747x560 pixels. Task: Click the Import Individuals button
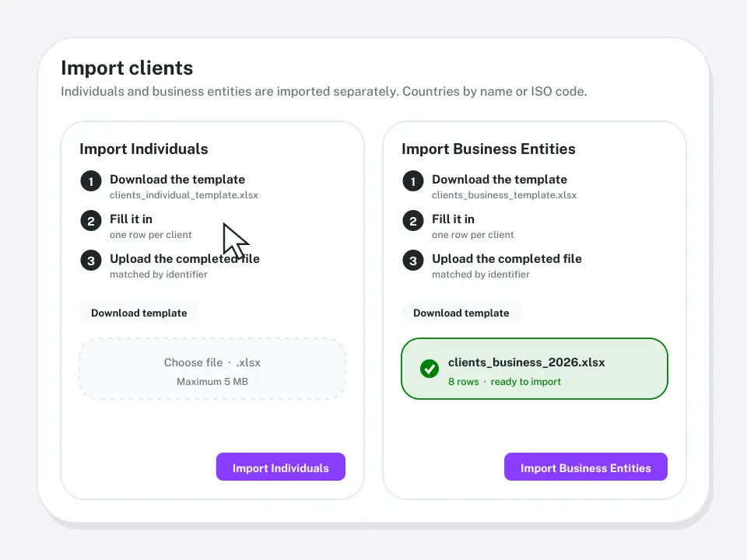pyautogui.click(x=281, y=467)
